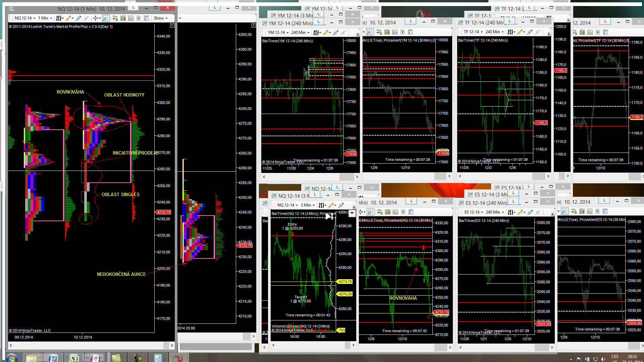
Task: Toggle highlighted zoom frame button in NQ 1 Min toolbar
Action: (x=106, y=18)
